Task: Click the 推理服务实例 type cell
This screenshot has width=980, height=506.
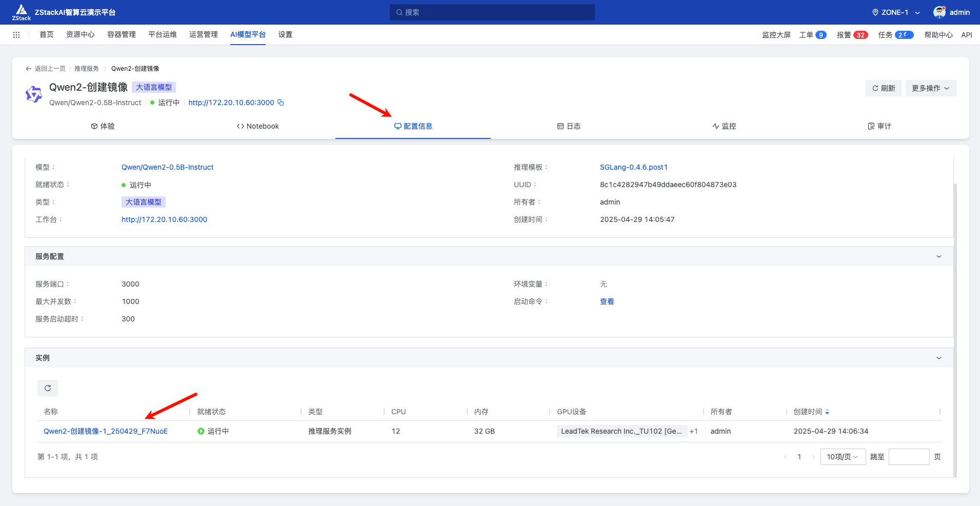Action: tap(330, 431)
